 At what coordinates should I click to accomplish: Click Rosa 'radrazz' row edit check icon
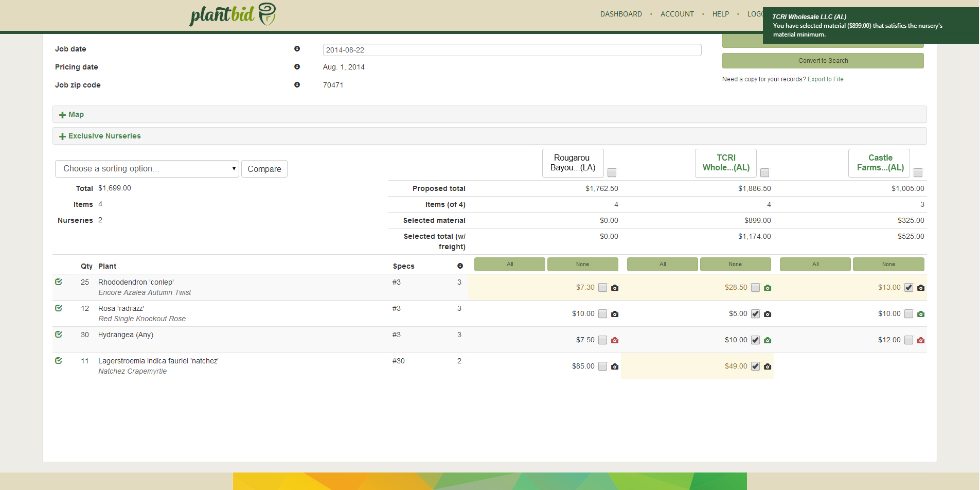coord(59,308)
